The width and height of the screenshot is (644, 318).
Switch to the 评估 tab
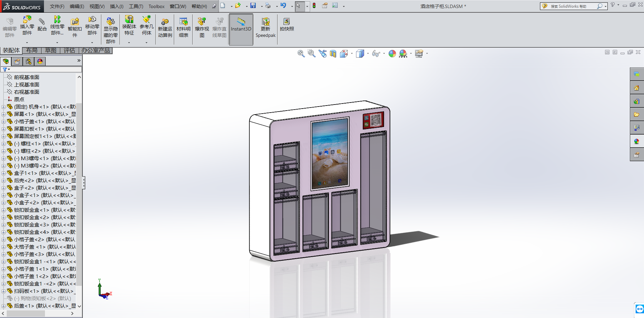click(69, 51)
